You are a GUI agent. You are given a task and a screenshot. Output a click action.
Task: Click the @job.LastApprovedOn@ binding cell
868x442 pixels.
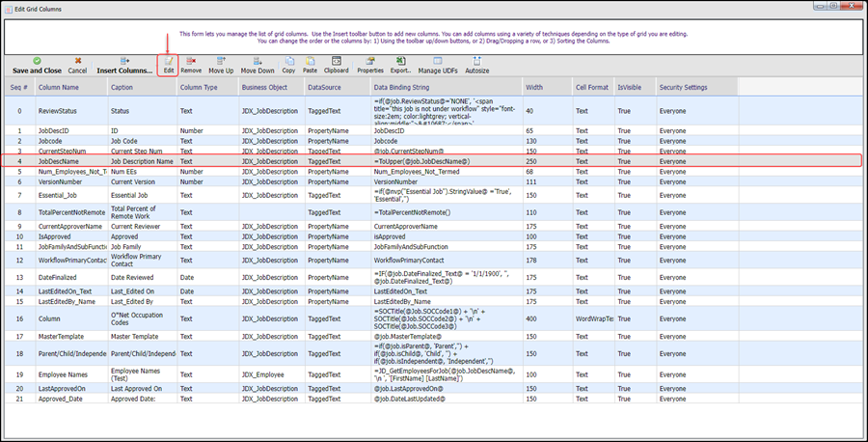447,388
